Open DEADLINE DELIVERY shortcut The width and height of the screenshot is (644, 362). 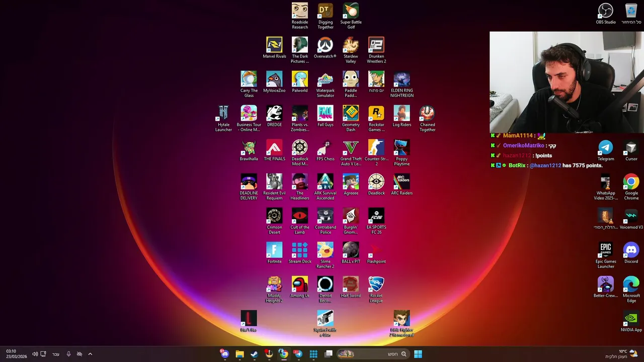249,187
